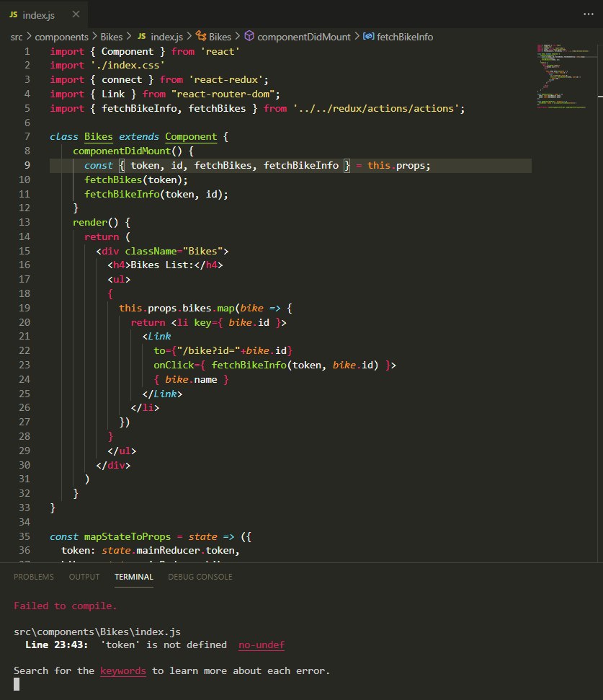
Task: Open the 'Bikes' folder breadcrumb after components
Action: pyautogui.click(x=111, y=37)
